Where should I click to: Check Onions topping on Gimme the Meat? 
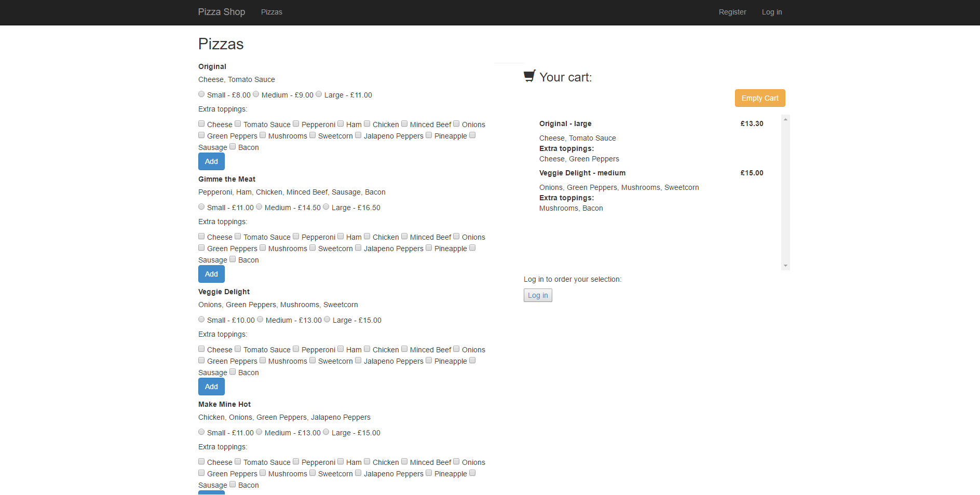[456, 237]
